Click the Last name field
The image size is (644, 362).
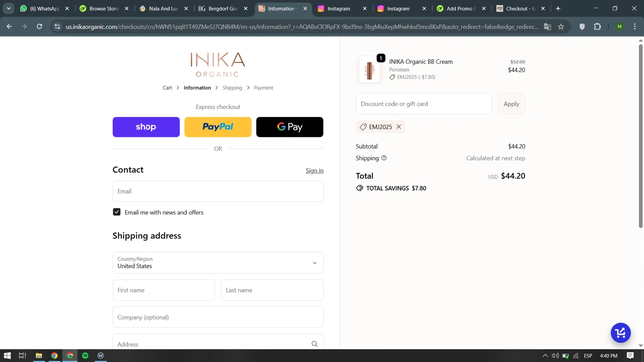point(272,290)
